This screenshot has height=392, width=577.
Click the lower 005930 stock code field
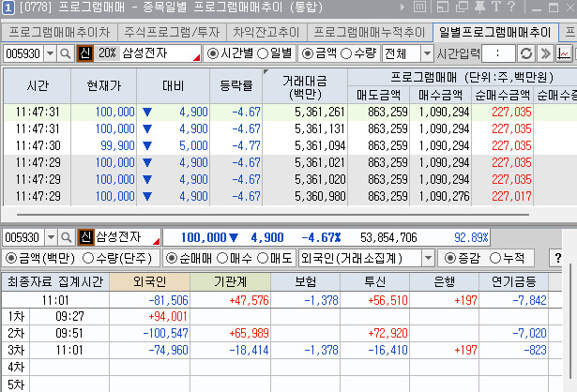coord(23,237)
